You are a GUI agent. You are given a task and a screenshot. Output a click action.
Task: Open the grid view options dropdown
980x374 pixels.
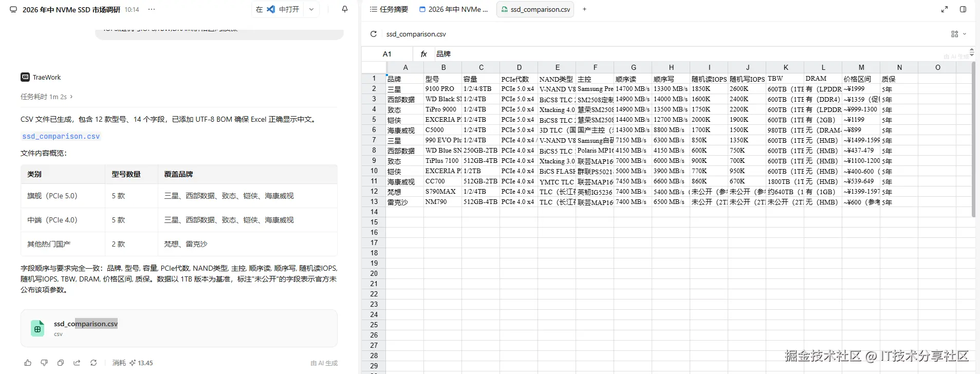tap(958, 34)
